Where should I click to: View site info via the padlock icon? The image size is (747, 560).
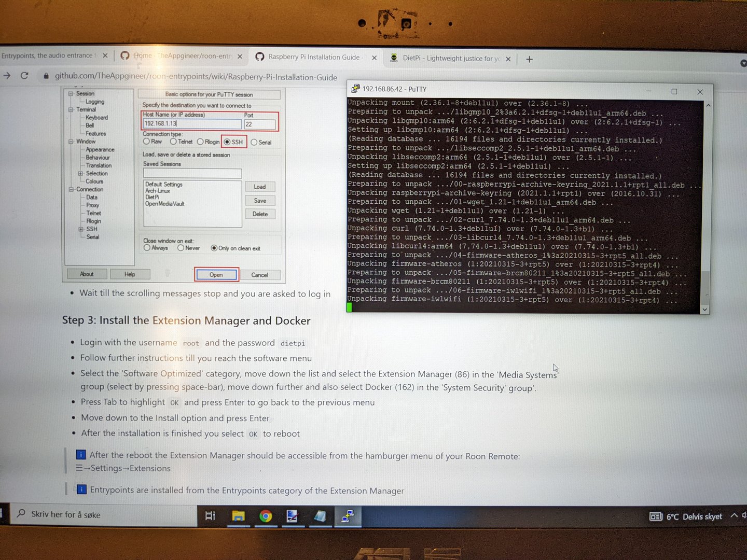[46, 76]
